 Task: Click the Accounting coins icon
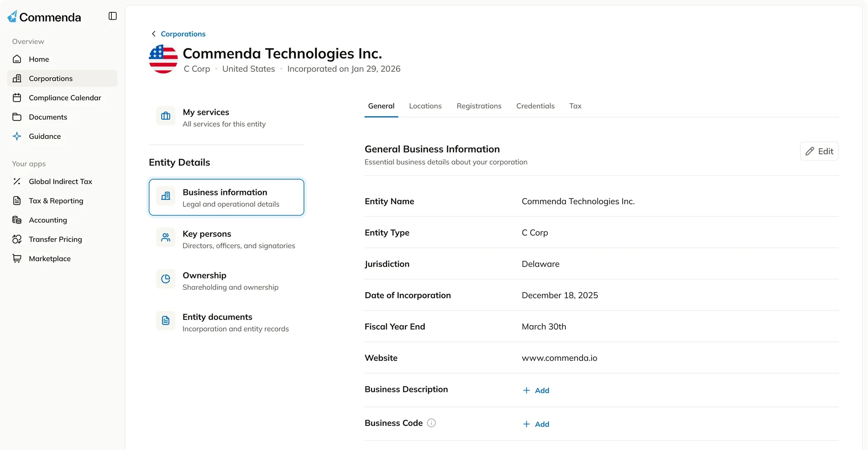(17, 220)
